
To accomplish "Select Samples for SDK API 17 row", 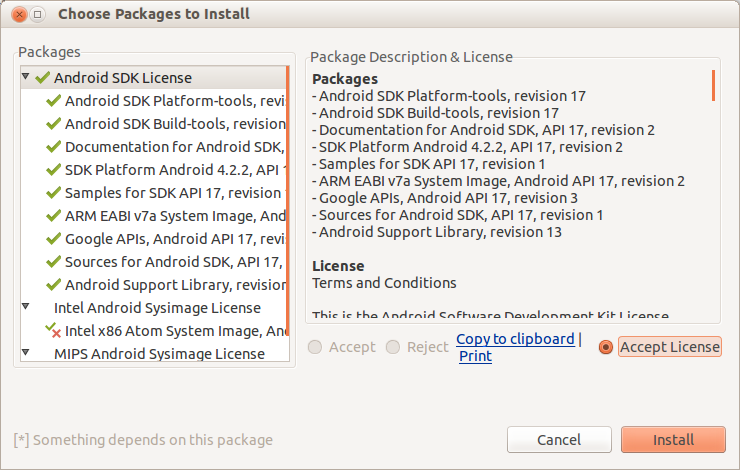I will point(153,193).
